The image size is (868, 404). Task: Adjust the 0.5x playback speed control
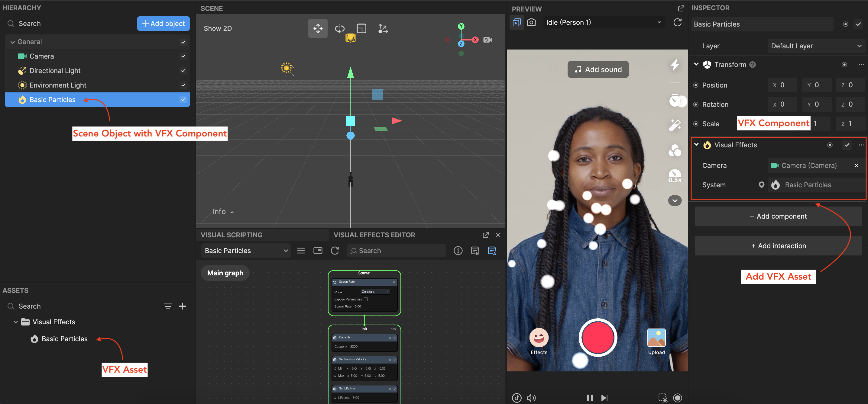[x=675, y=176]
